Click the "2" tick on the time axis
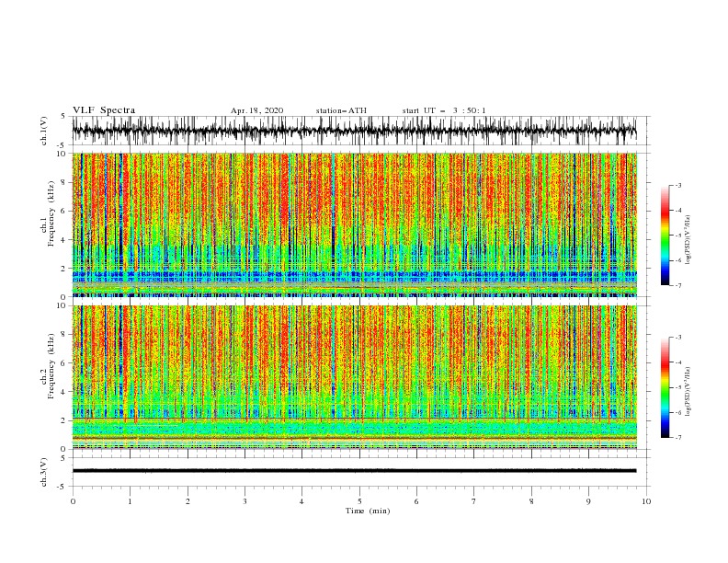 [x=188, y=501]
